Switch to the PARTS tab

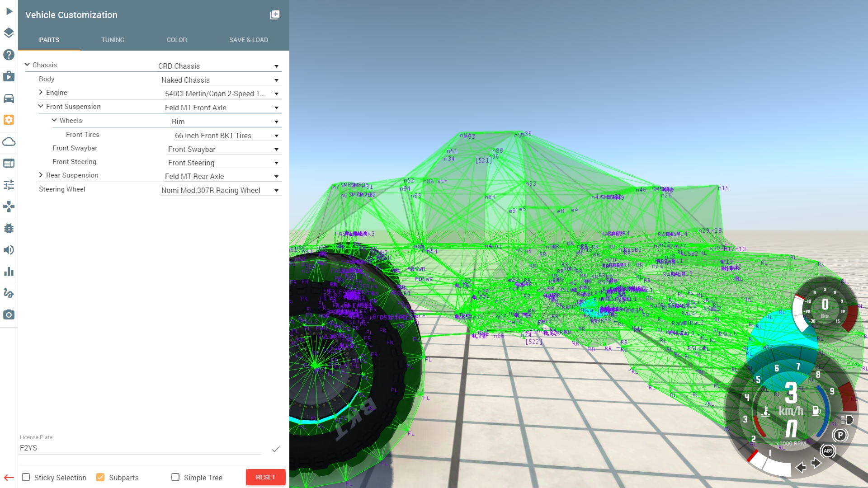[49, 40]
